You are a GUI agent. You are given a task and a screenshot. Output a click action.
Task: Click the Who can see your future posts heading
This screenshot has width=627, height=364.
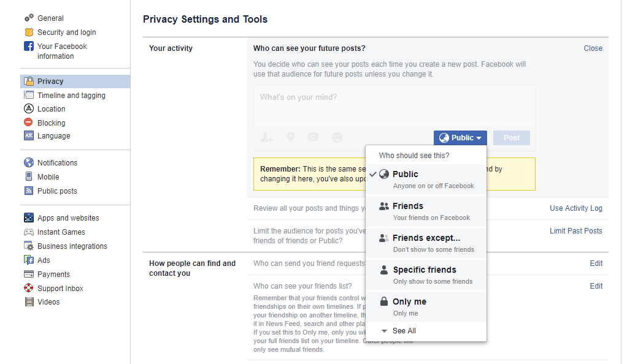309,48
